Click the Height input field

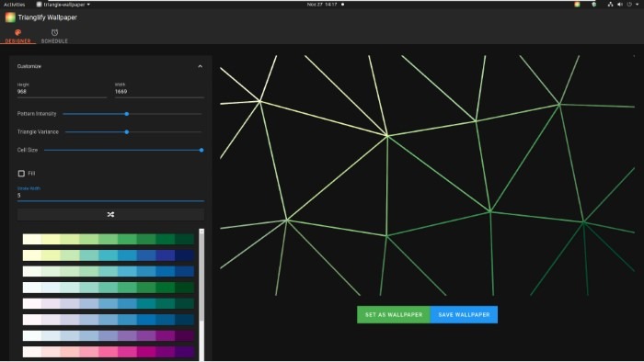pos(62,92)
